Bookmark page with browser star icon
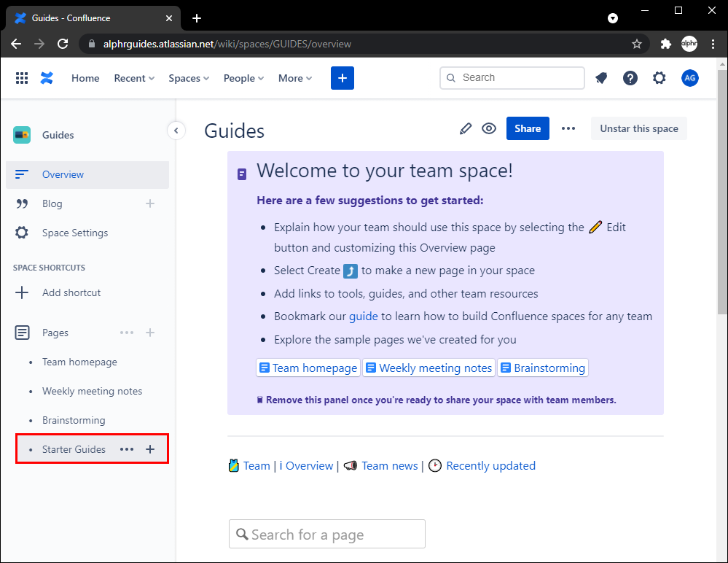 [x=636, y=44]
